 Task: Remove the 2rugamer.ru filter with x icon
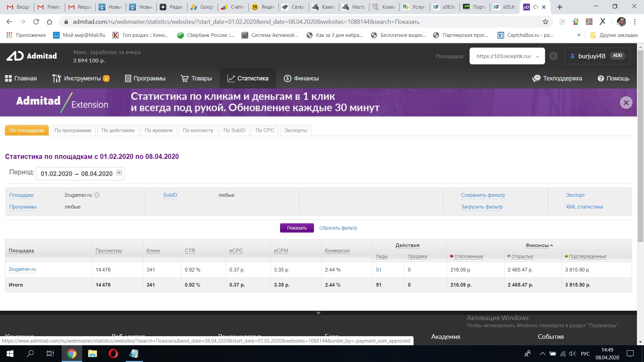click(97, 195)
